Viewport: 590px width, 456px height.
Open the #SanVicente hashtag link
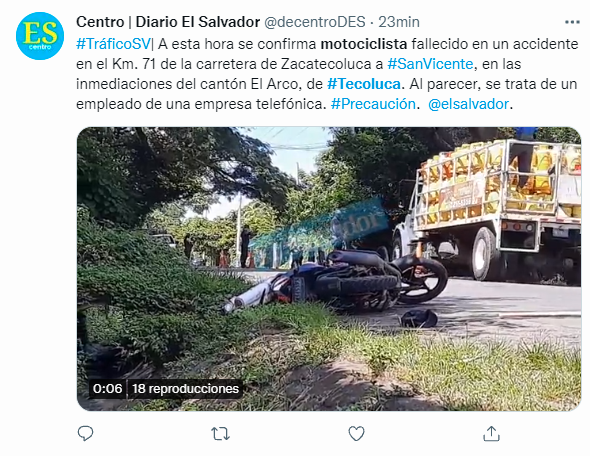[x=430, y=64]
